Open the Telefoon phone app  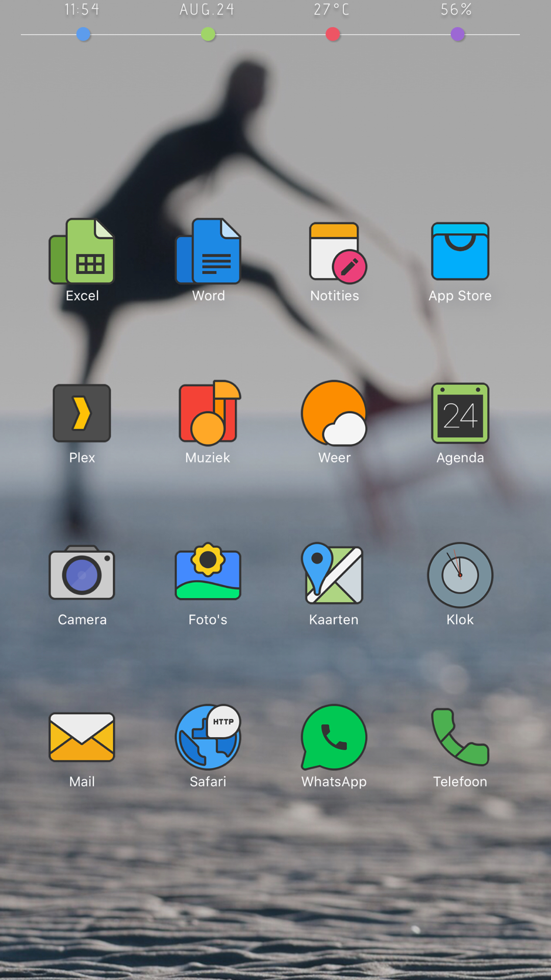point(460,737)
